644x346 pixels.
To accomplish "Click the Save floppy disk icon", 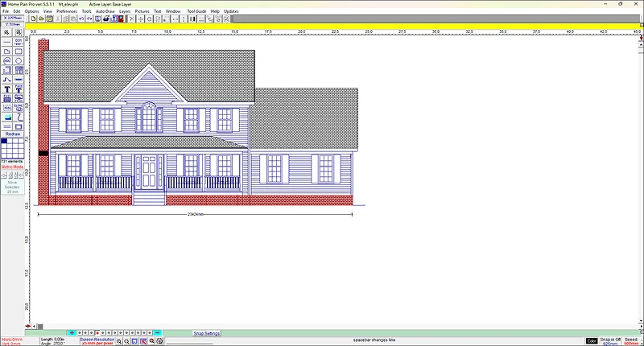I will (x=49, y=19).
